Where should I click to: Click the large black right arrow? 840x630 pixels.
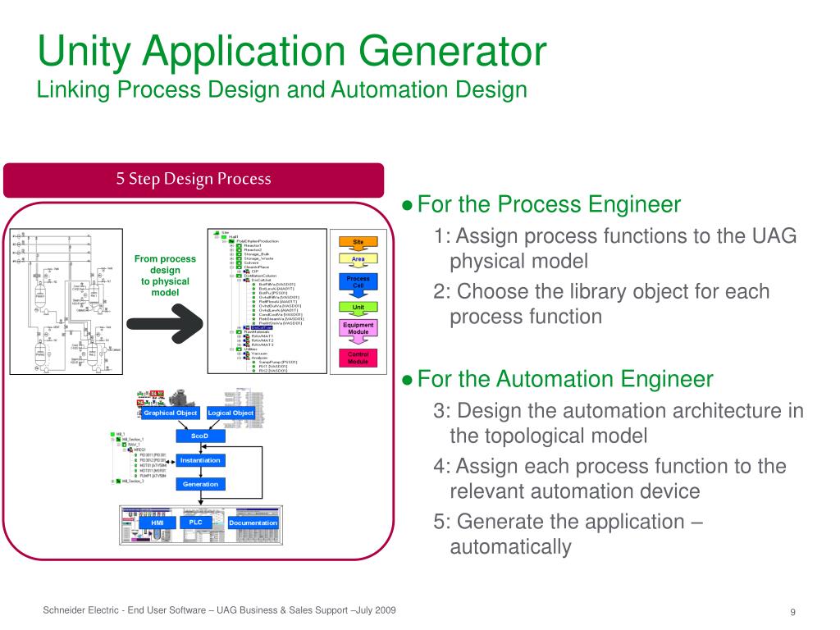(x=165, y=323)
